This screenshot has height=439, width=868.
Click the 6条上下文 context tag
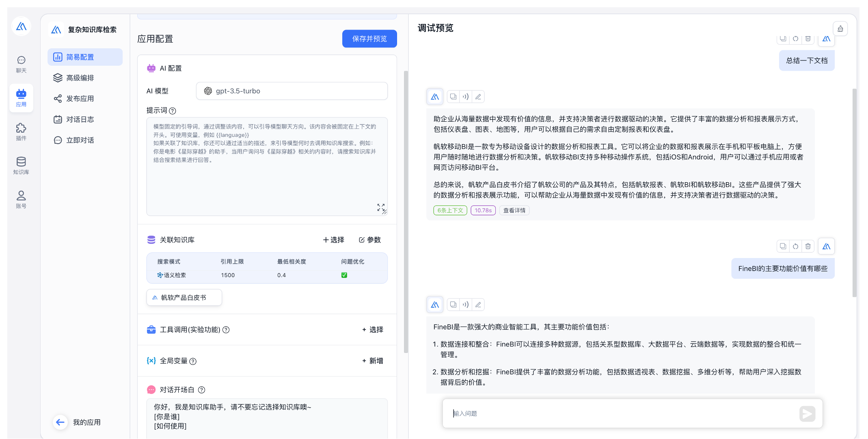click(x=450, y=210)
